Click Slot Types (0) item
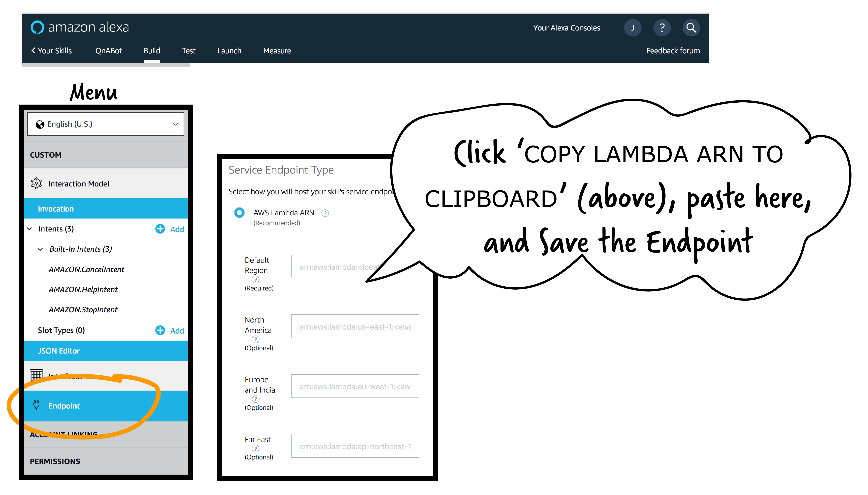 pyautogui.click(x=61, y=330)
